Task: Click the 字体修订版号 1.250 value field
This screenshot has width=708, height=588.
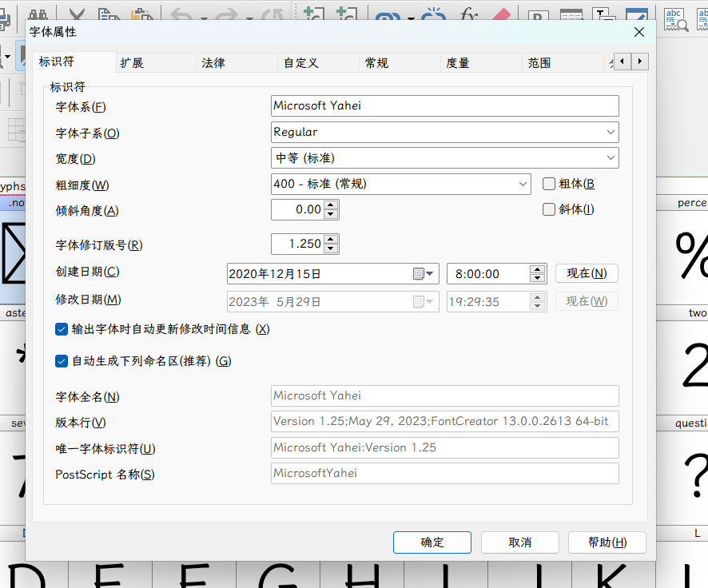Action: pos(298,244)
